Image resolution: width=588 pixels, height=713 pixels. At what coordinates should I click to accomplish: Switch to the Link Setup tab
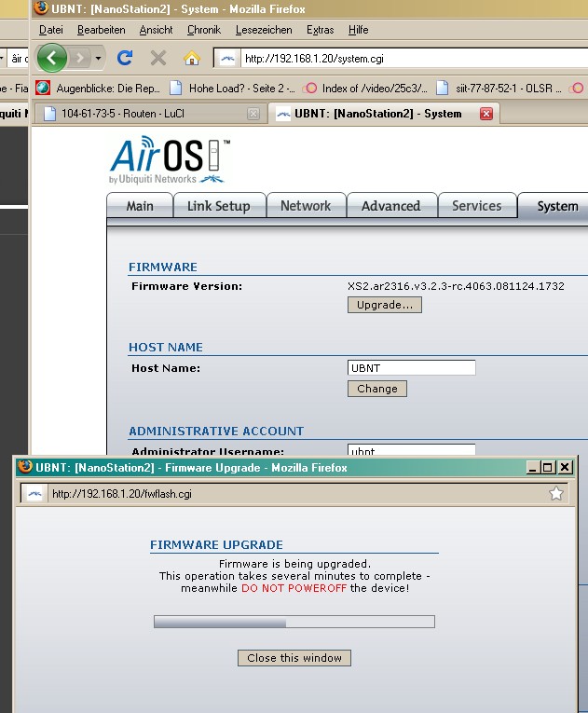pyautogui.click(x=218, y=206)
